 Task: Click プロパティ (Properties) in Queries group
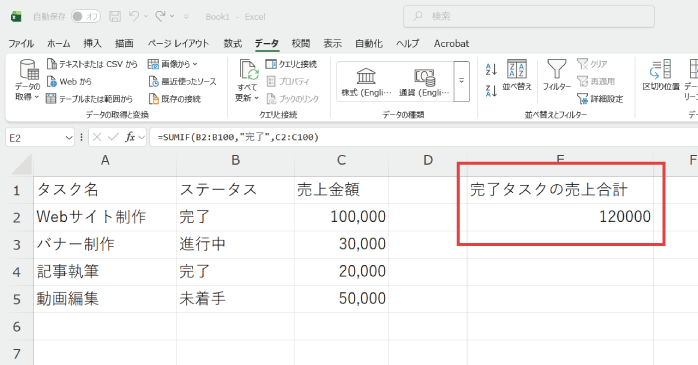pyautogui.click(x=288, y=81)
